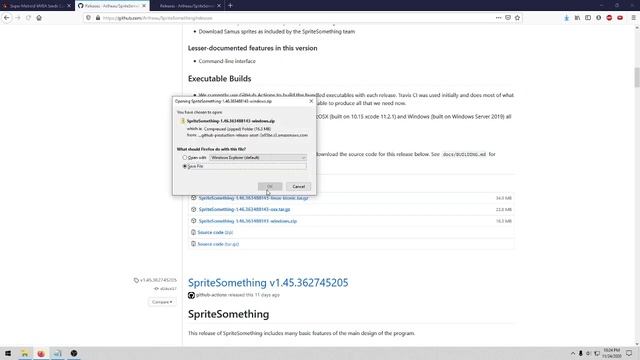Open the Windows Start menu

(x=8, y=353)
